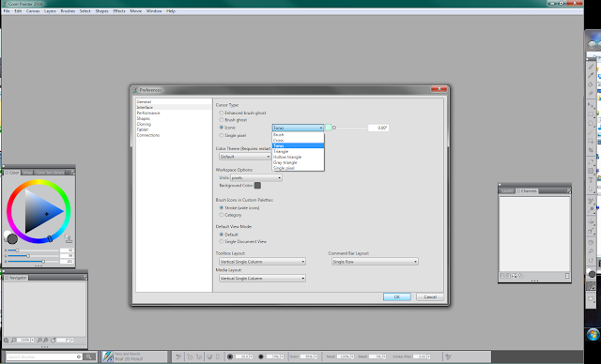Image resolution: width=601 pixels, height=364 pixels.
Task: Open the Canvas menu
Action: [33, 11]
